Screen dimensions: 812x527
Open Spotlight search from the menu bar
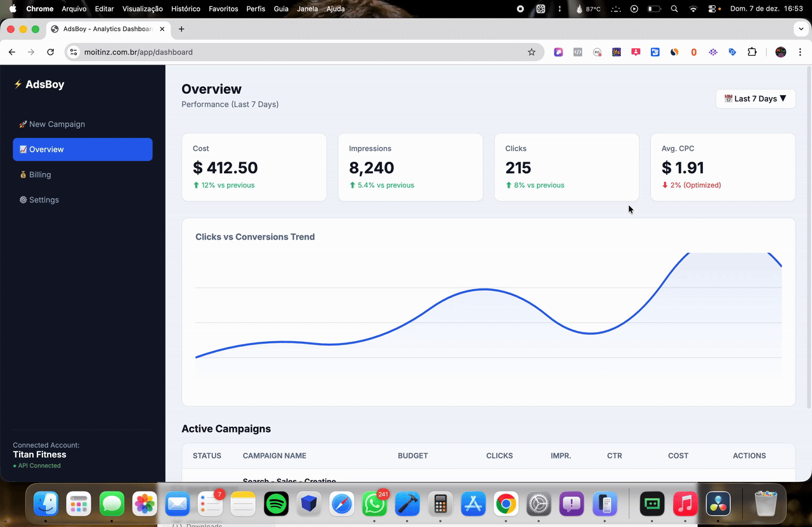[x=674, y=9]
